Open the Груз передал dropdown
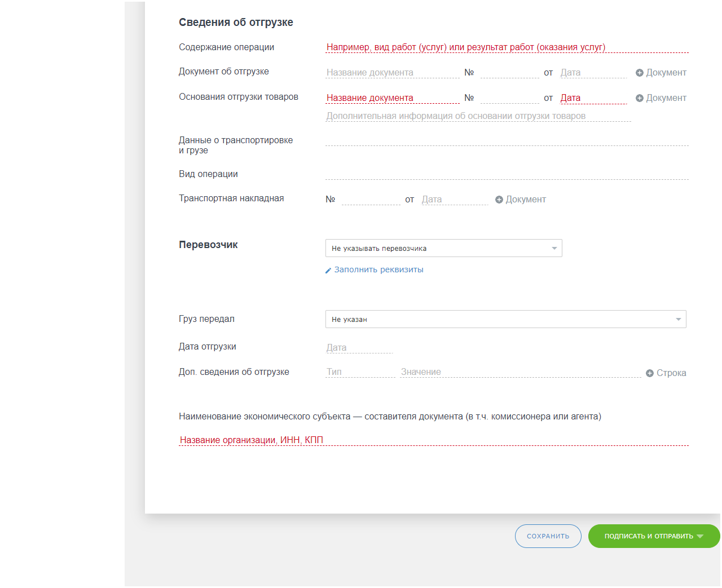722x588 pixels. pyautogui.click(x=506, y=319)
